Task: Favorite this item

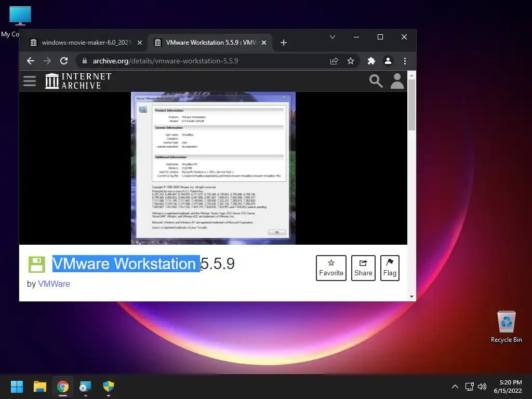Action: [331, 268]
